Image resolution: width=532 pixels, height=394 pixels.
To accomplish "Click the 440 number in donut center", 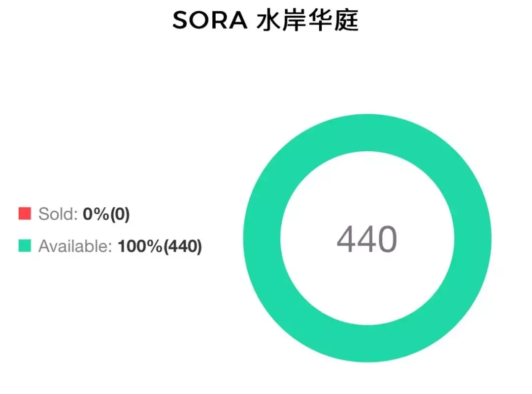I will [x=367, y=239].
